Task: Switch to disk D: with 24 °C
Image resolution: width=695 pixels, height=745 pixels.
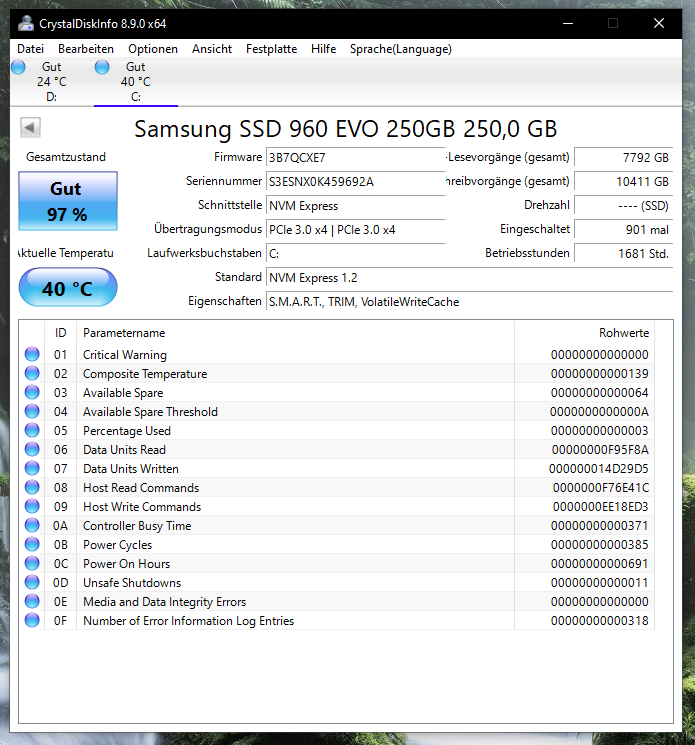Action: pos(52,82)
